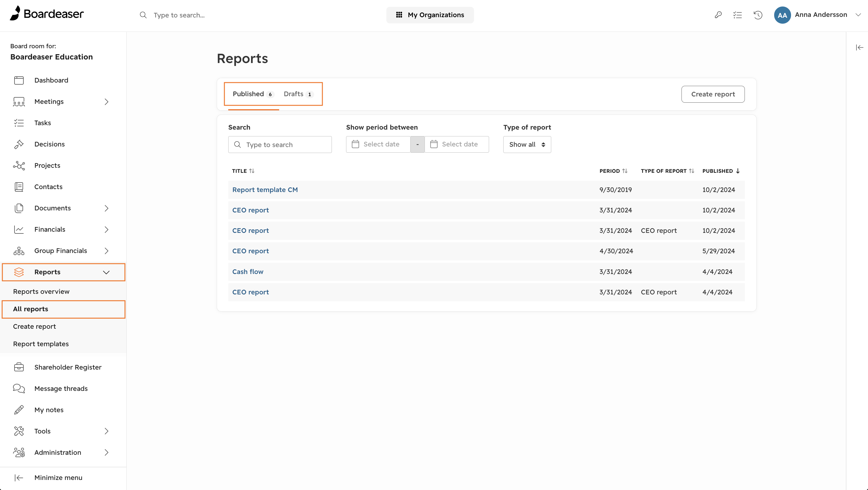Click the end Select date field

[456, 144]
